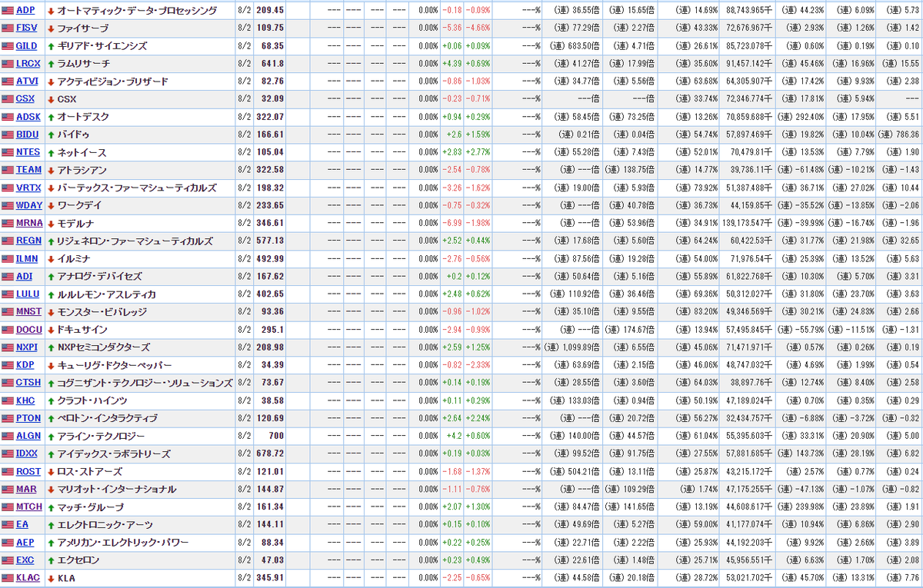
Task: Click the red down arrow for ドキュサイン
Action: tap(51, 330)
